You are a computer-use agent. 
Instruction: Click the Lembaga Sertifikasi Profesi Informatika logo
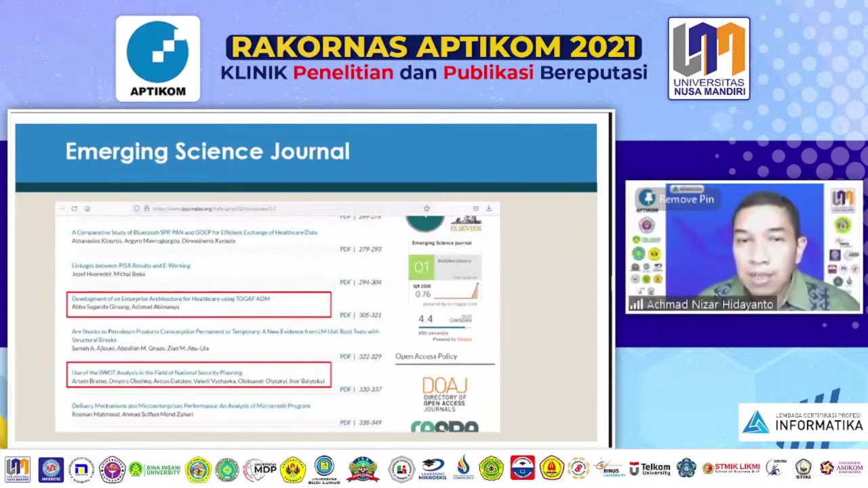click(x=803, y=423)
